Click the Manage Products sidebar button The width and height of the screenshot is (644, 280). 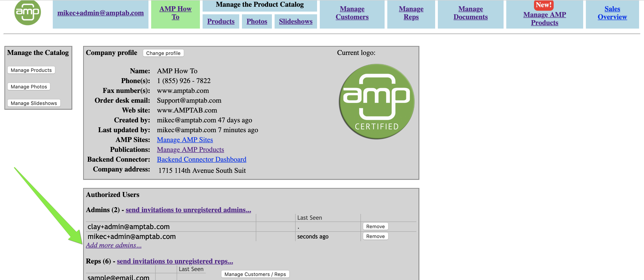click(31, 70)
